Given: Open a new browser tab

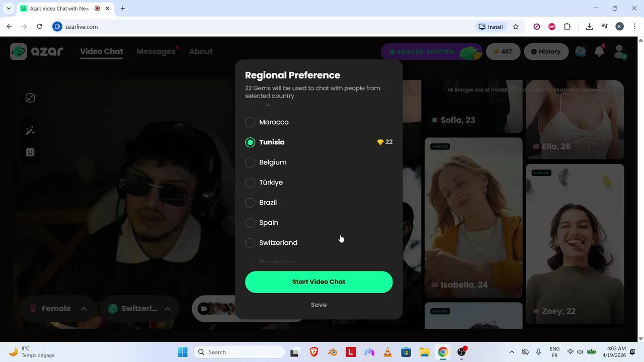Looking at the screenshot, I should coord(123,9).
